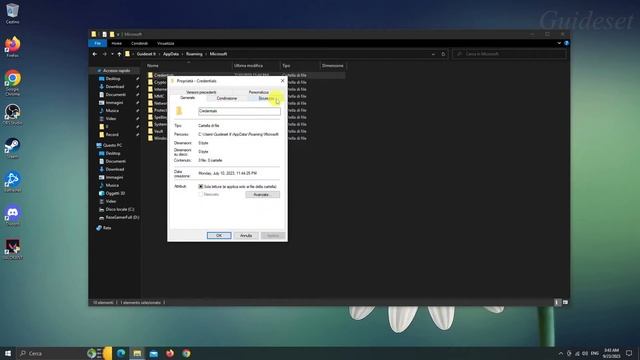Open Mail app from taskbar
The image size is (640, 360).
[x=153, y=353]
